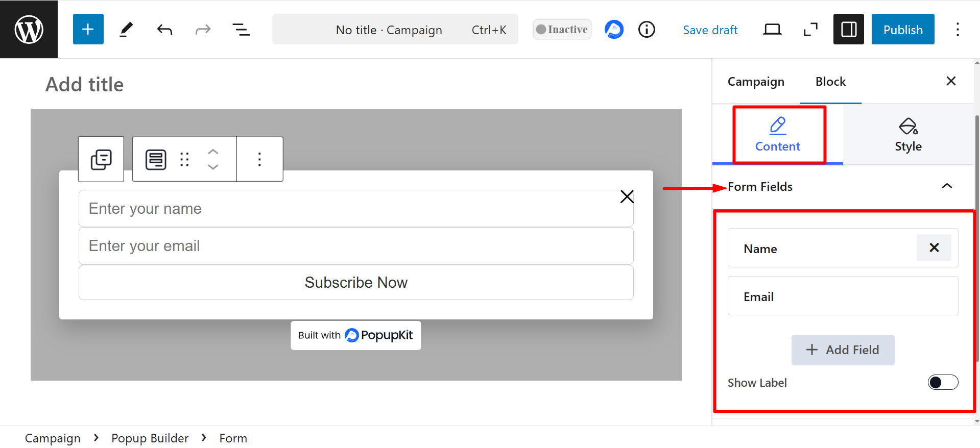Click the PopupKit logo icon in toolbar
Viewport: 980px width, 448px height.
(614, 30)
